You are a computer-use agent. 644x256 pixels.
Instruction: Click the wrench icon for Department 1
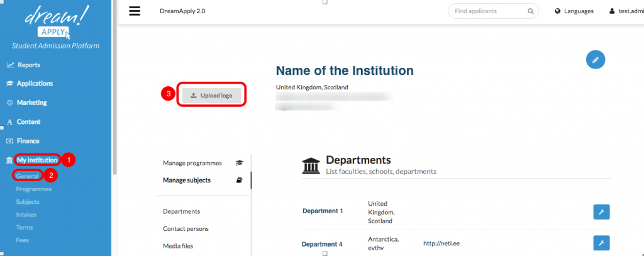[601, 212]
